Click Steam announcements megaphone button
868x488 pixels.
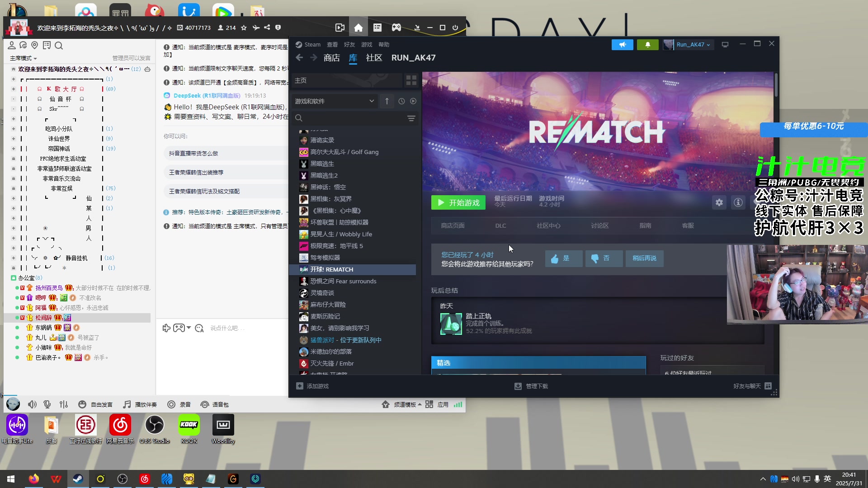[623, 45]
